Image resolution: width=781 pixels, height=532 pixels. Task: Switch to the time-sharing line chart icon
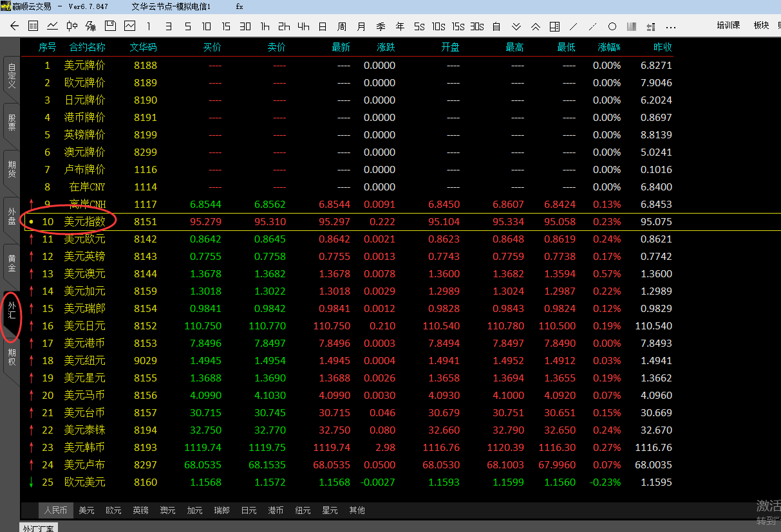52,26
